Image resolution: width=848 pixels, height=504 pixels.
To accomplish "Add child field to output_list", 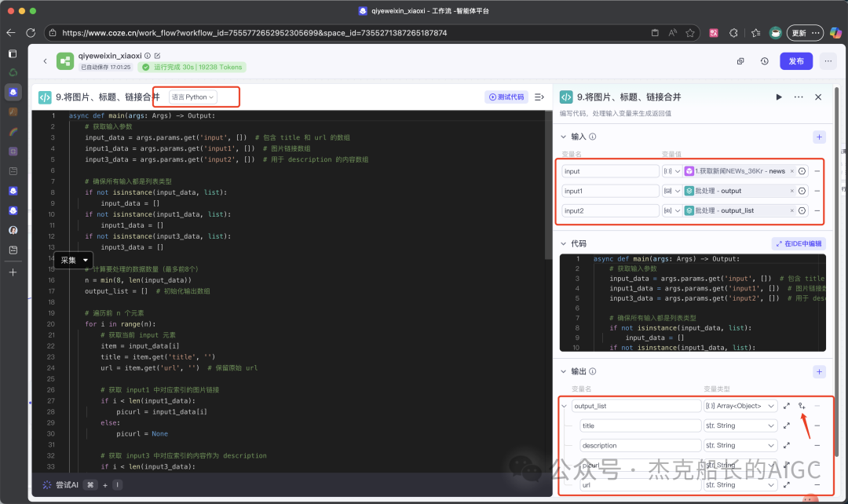I will (x=802, y=406).
